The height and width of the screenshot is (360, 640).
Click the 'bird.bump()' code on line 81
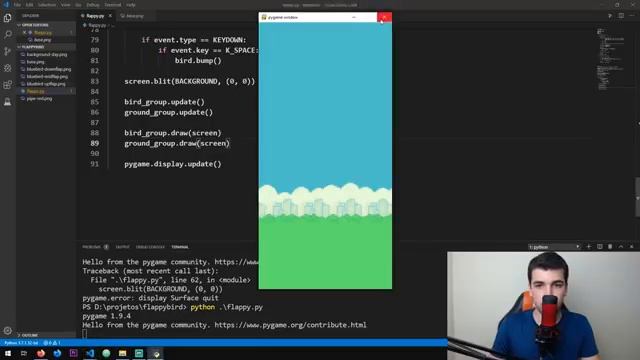198,60
